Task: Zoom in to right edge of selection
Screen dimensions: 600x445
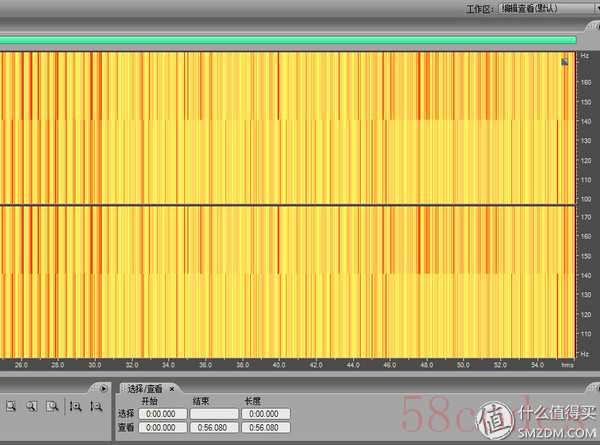Action: pyautogui.click(x=52, y=406)
